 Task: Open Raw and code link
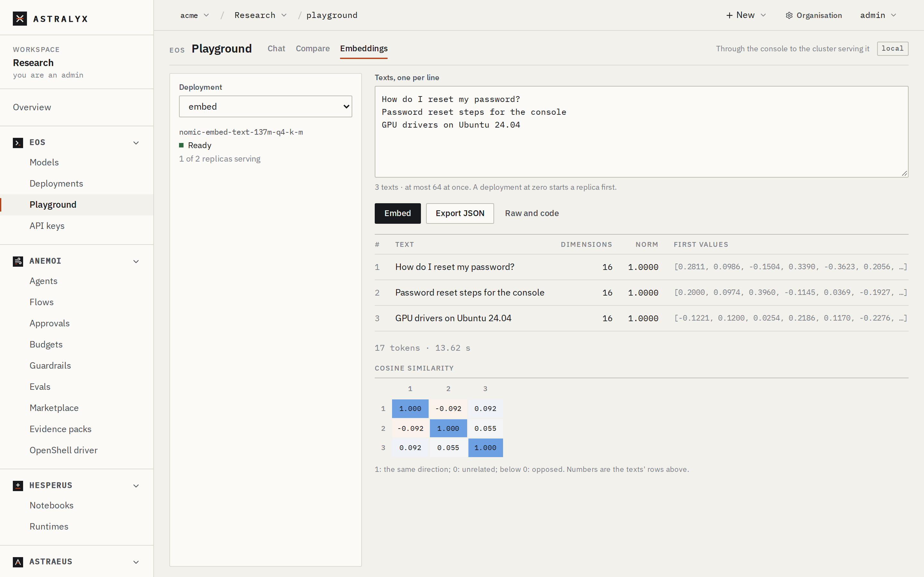pos(532,213)
